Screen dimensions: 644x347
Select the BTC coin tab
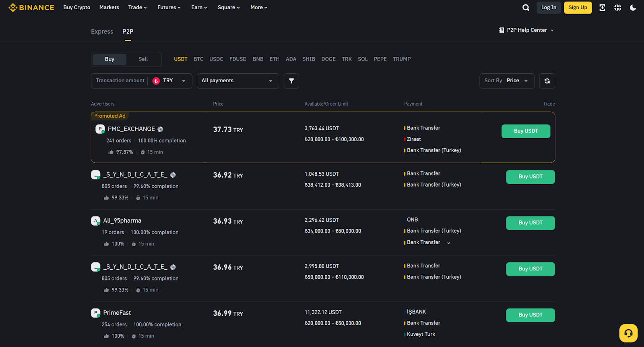(x=198, y=59)
